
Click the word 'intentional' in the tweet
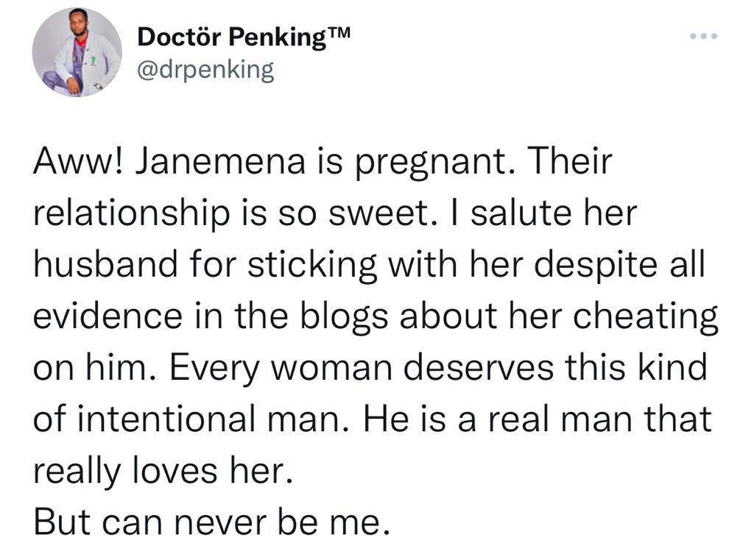point(166,419)
